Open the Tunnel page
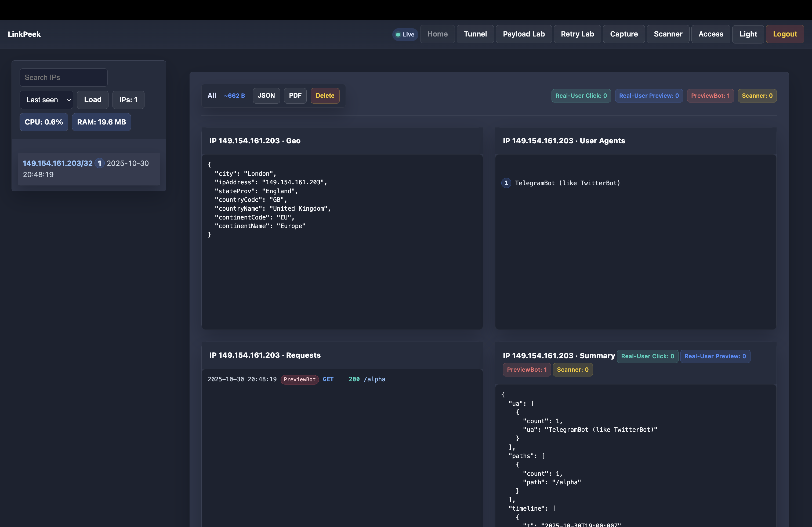 [475, 34]
